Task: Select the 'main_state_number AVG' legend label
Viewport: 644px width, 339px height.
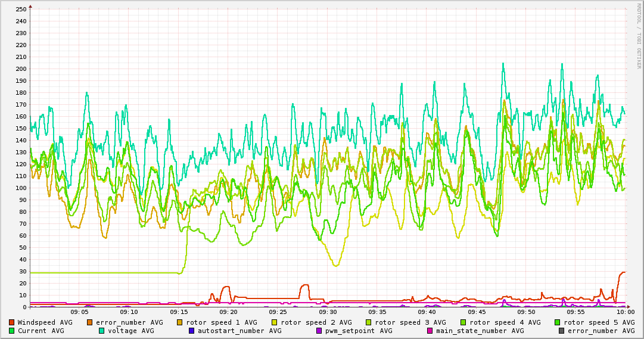Action: pos(480,331)
